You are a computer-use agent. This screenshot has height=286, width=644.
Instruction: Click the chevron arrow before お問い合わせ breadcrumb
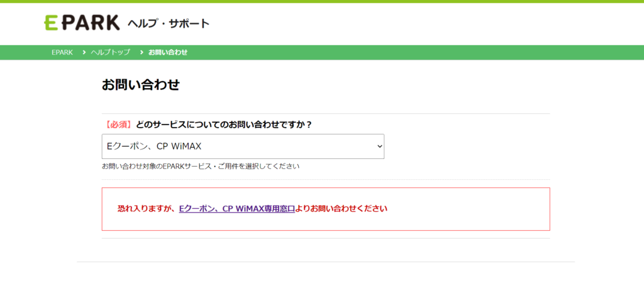click(142, 52)
